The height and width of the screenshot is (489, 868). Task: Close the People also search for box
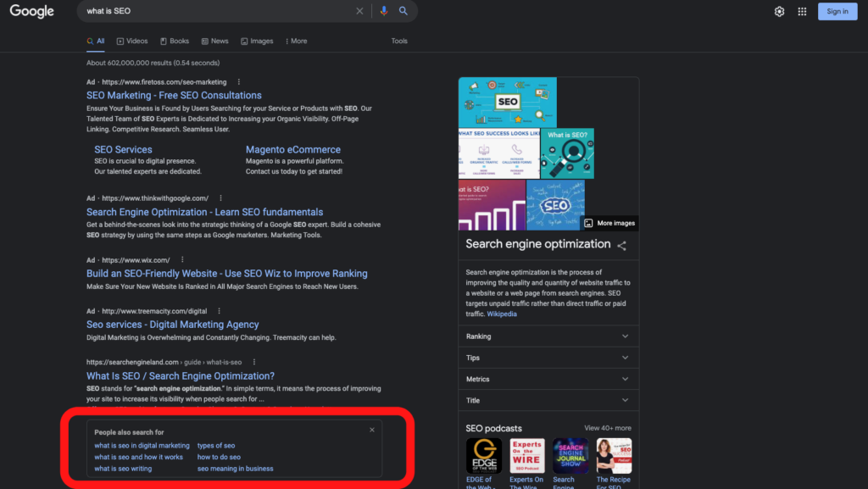pos(371,430)
